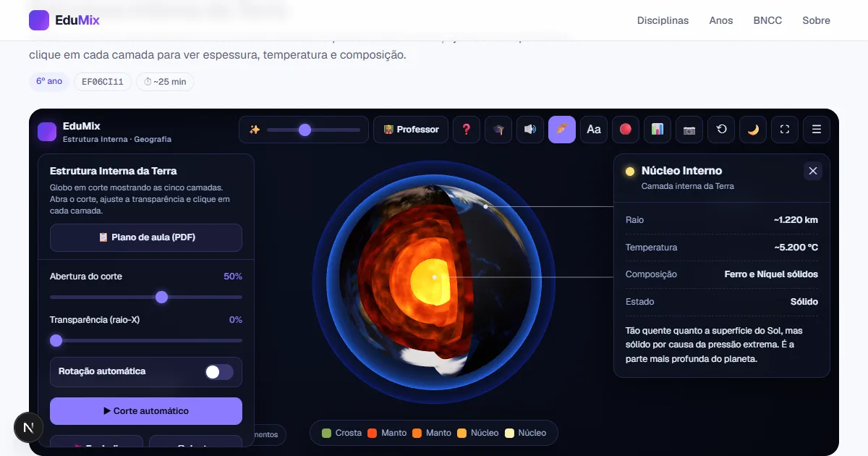Open the Professor mode selector
This screenshot has width=868, height=456.
(411, 130)
